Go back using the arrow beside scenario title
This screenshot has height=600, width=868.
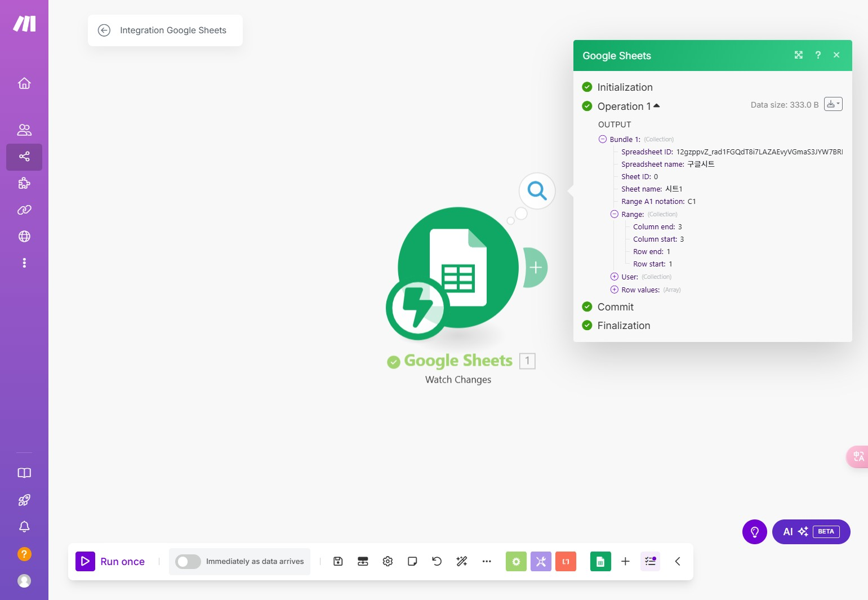point(104,30)
